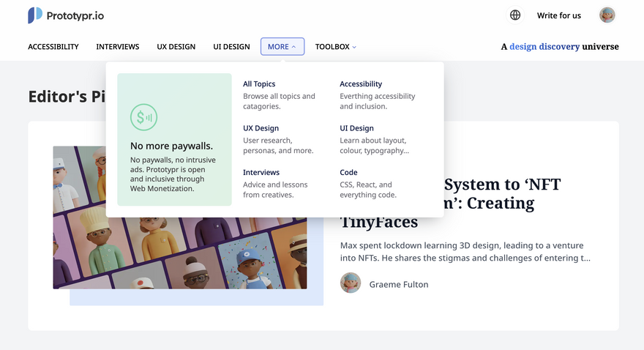Choose Interviews in the MORE dropdown panel
The width and height of the screenshot is (644, 350).
261,173
